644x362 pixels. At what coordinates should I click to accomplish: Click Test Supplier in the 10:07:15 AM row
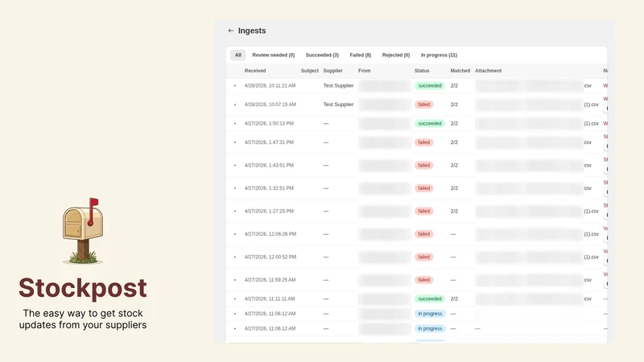click(x=338, y=105)
